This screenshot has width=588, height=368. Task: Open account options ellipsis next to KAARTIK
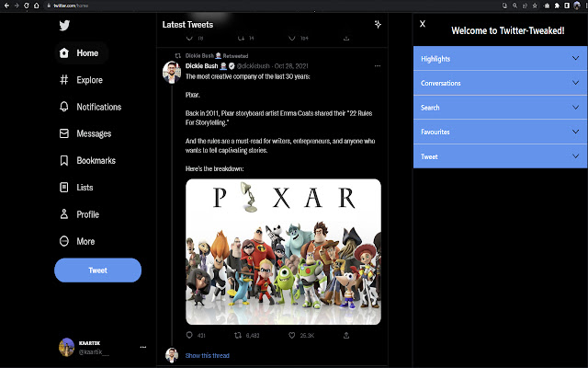click(143, 347)
